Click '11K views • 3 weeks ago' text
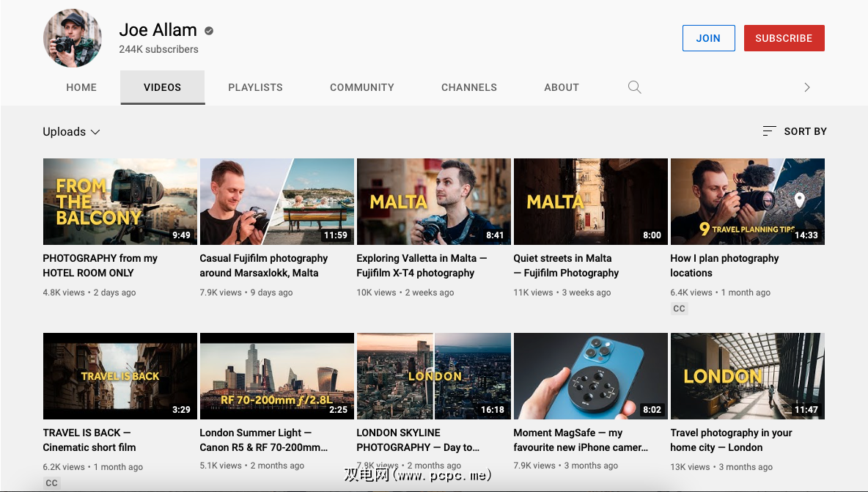This screenshot has width=868, height=492. click(x=562, y=293)
